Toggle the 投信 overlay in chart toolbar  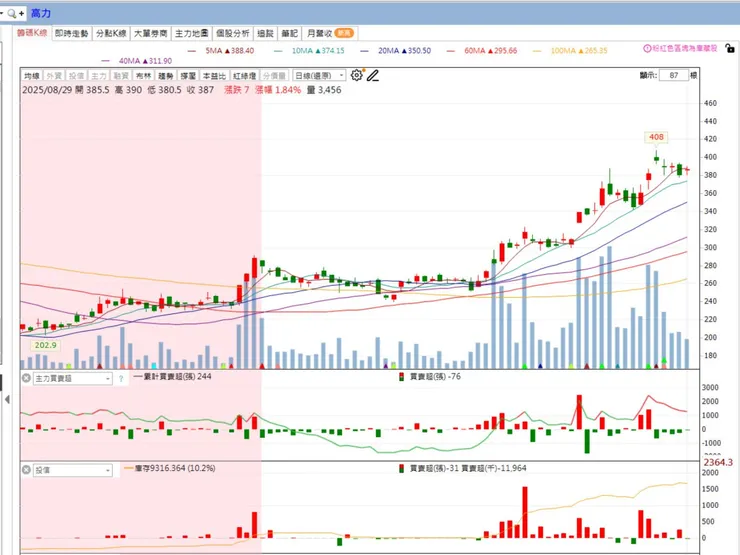point(76,76)
